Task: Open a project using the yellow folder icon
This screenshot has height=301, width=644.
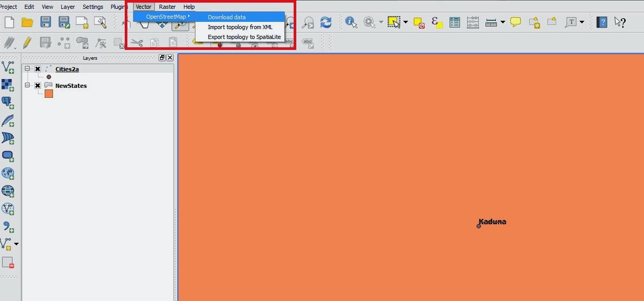Action: tap(28, 22)
